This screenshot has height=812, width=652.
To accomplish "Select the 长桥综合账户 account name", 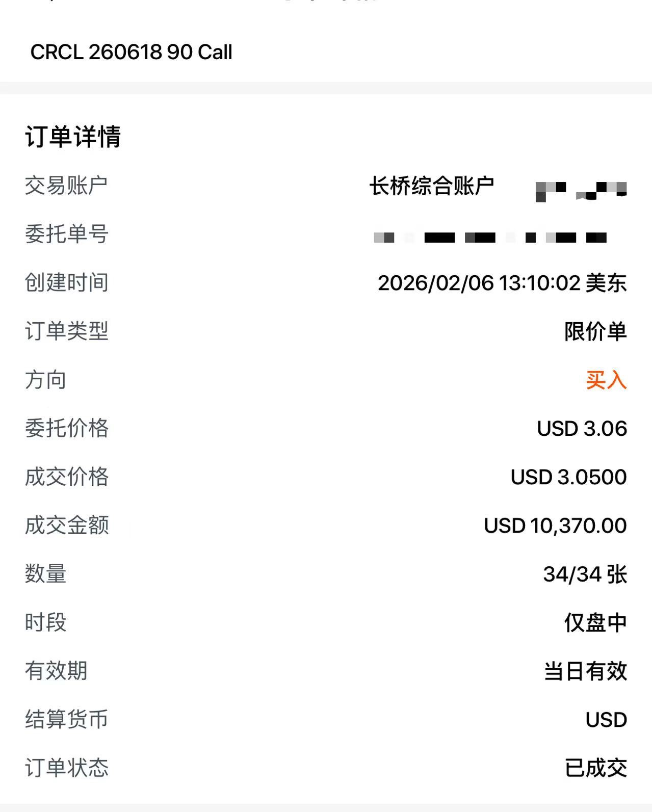I will [x=431, y=186].
